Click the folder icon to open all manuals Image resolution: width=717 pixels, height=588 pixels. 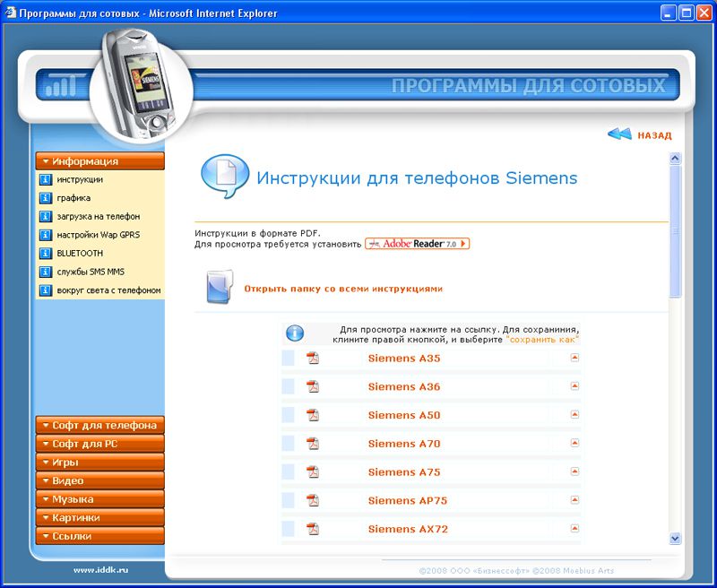pos(218,289)
